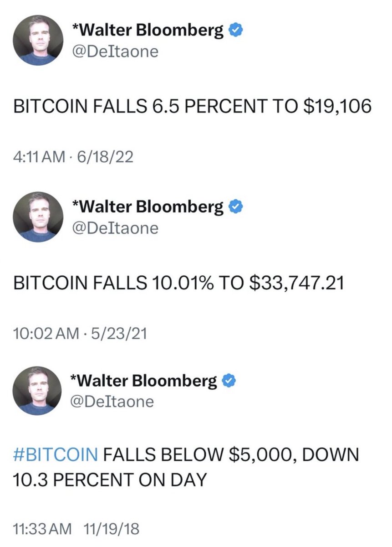Open @DeItaone handle in the first tweet
Screen dimensions: 392x547
tap(116, 52)
